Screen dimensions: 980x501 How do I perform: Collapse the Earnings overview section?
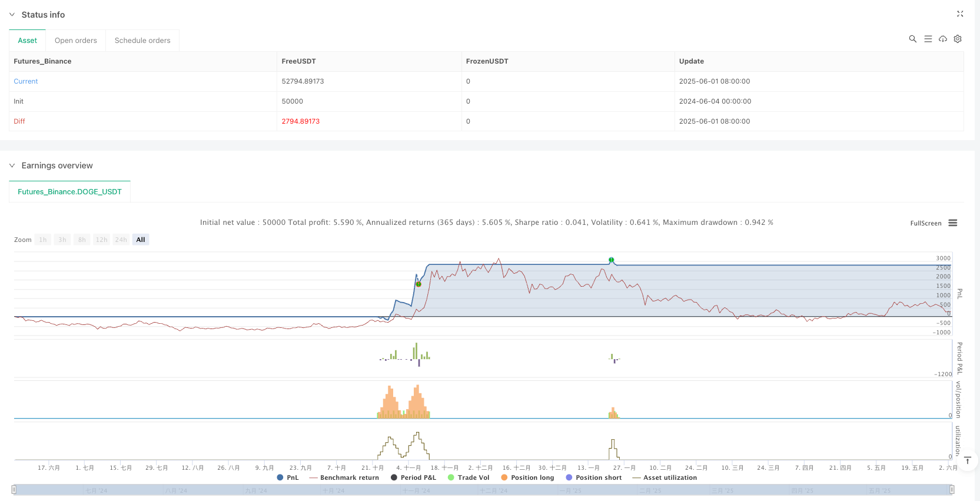click(12, 166)
